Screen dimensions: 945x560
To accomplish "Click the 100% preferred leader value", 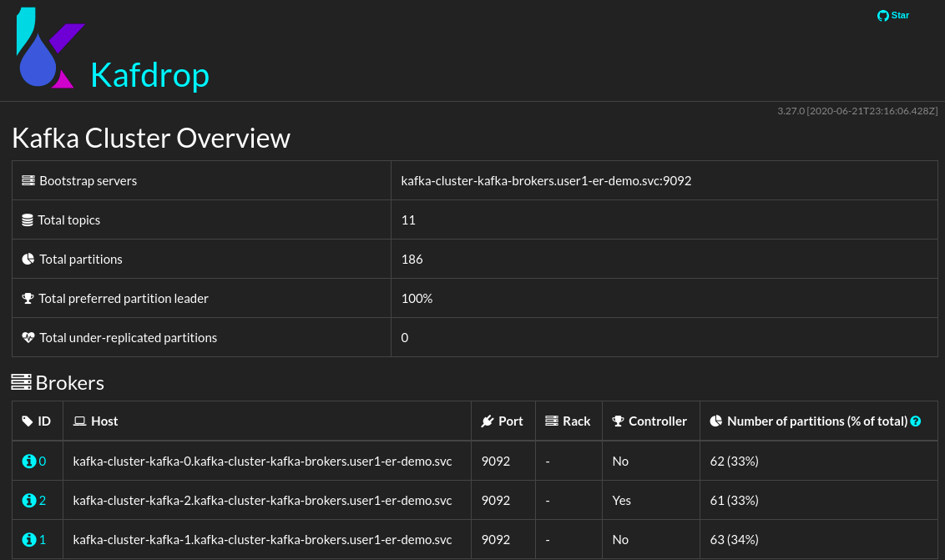I will pos(417,299).
